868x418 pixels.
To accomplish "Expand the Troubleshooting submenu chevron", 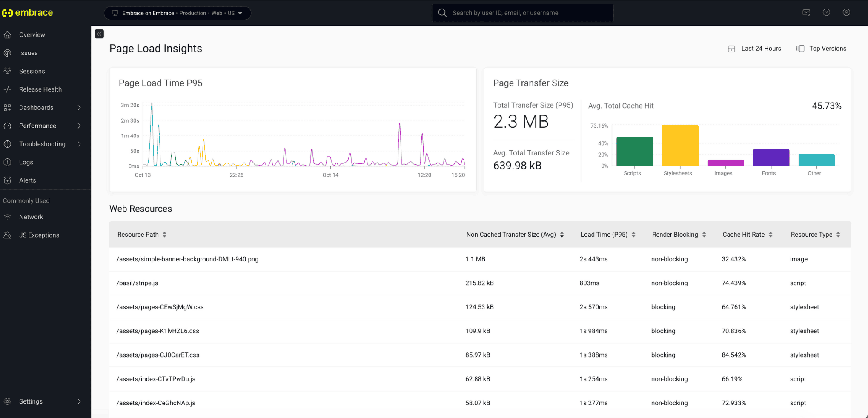I will click(79, 144).
